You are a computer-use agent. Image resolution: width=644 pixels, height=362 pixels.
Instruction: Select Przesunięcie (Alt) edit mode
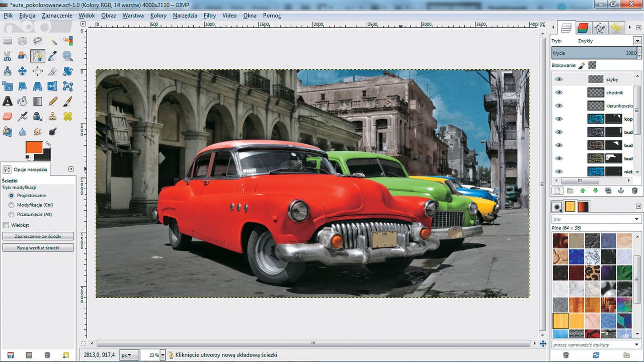click(12, 214)
